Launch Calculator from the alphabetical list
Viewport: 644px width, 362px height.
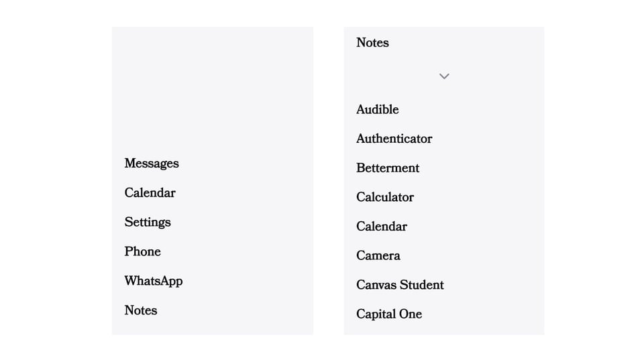(x=385, y=197)
